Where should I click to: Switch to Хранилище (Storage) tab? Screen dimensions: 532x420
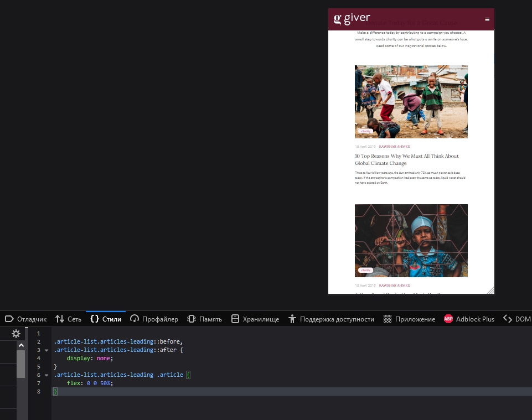point(255,319)
